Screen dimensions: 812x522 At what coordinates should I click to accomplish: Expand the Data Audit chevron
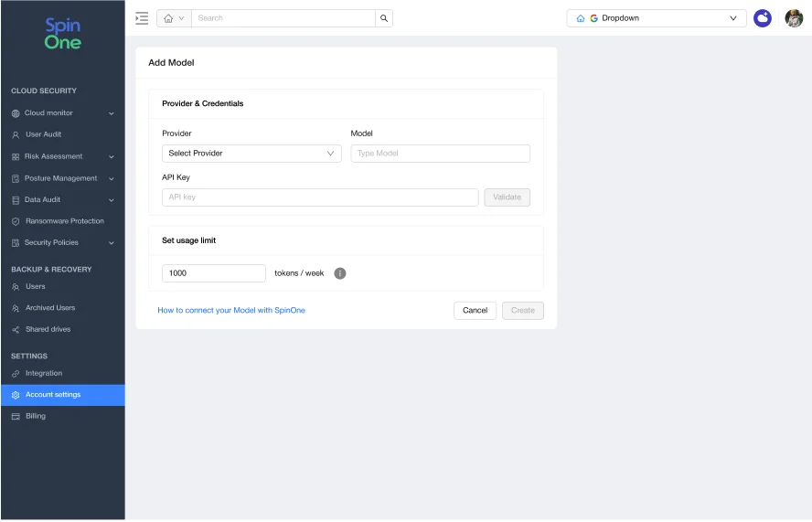(x=112, y=200)
